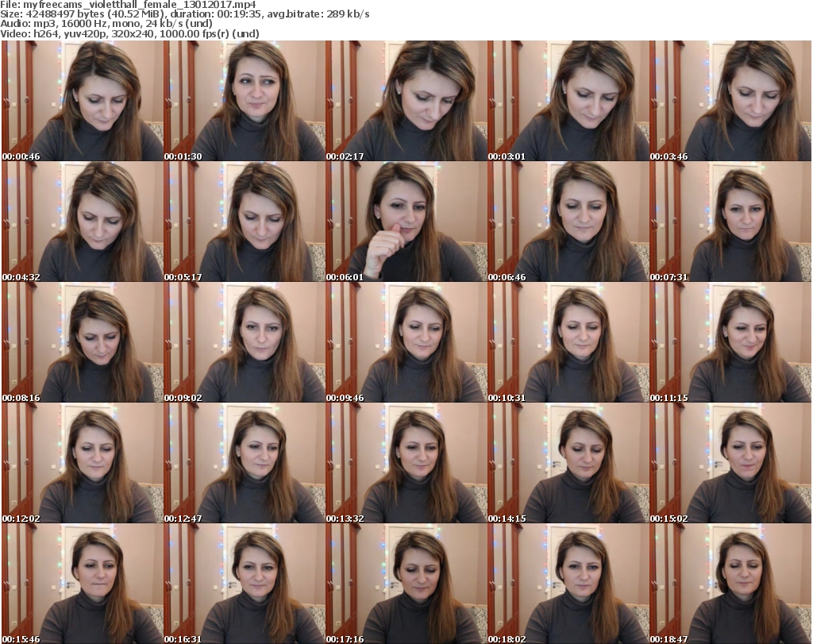Select the thumbnail stamped 00:18:02

[568, 584]
